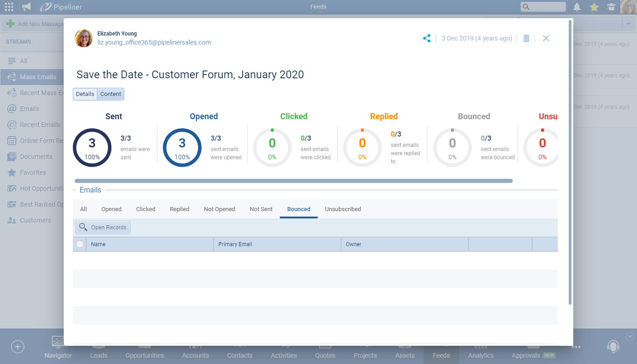Click Elizabeth Young's email address link
Viewport: 637px width, 364px height.
click(x=154, y=42)
